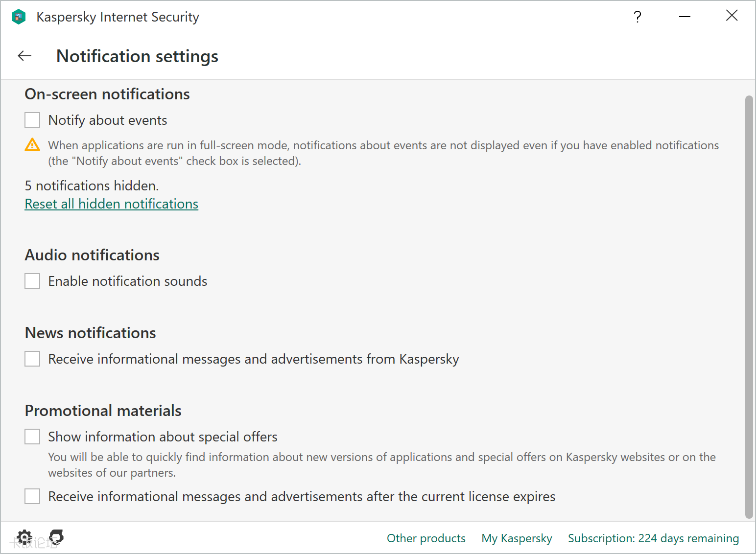Image resolution: width=756 pixels, height=554 pixels.
Task: Tick Receive informational messages from Kaspersky checkbox
Action: (x=32, y=359)
